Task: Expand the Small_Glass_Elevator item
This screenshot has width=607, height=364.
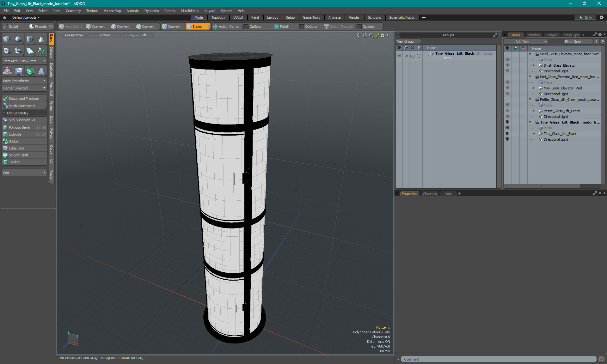Action: [x=534, y=65]
